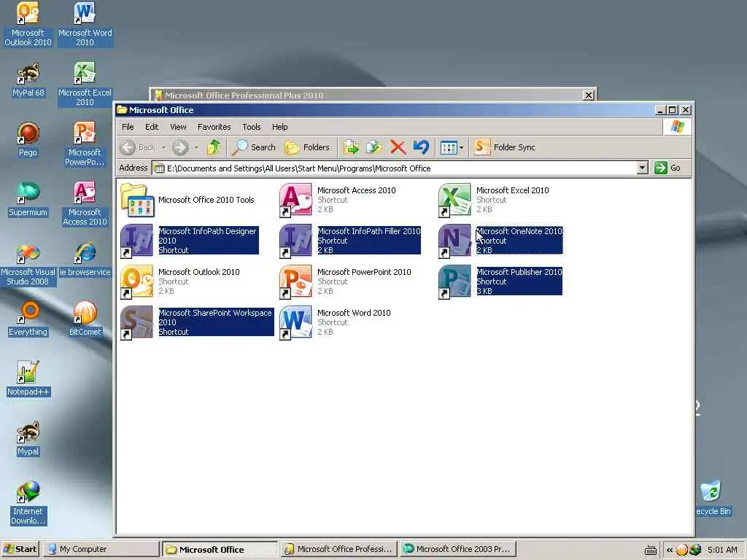Image resolution: width=747 pixels, height=560 pixels.
Task: Select the Microsoft OneNote 2010 shortcut icon
Action: [454, 241]
